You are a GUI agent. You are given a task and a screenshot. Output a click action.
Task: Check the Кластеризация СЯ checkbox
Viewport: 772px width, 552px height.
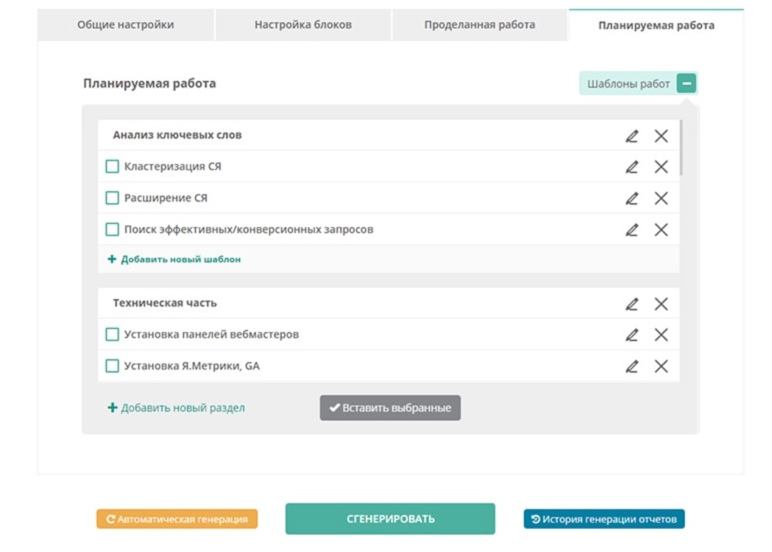click(x=112, y=166)
